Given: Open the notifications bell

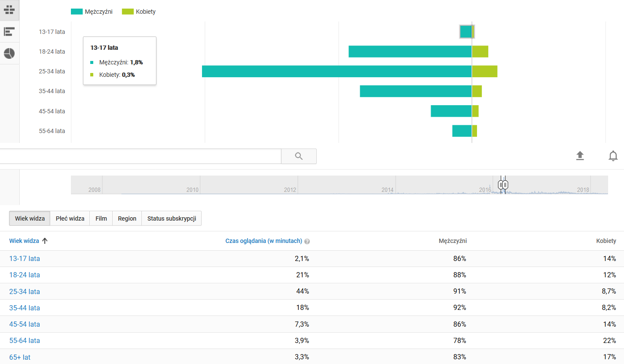Looking at the screenshot, I should coord(613,156).
